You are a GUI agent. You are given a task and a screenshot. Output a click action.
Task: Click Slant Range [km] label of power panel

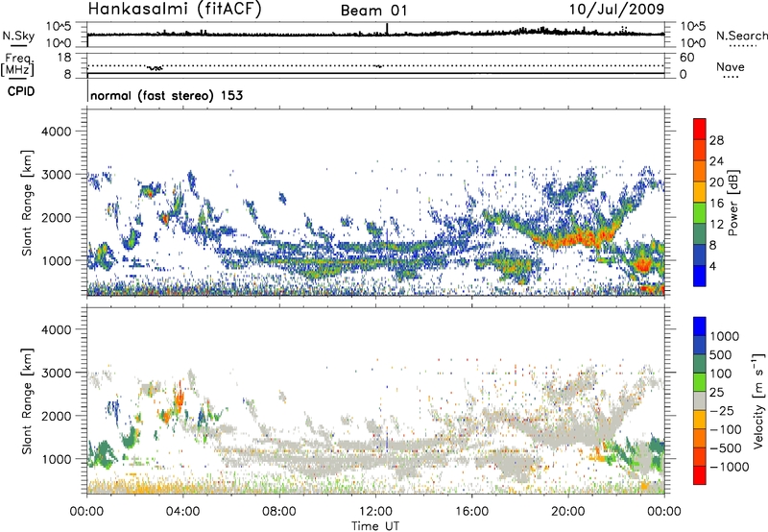coord(27,203)
